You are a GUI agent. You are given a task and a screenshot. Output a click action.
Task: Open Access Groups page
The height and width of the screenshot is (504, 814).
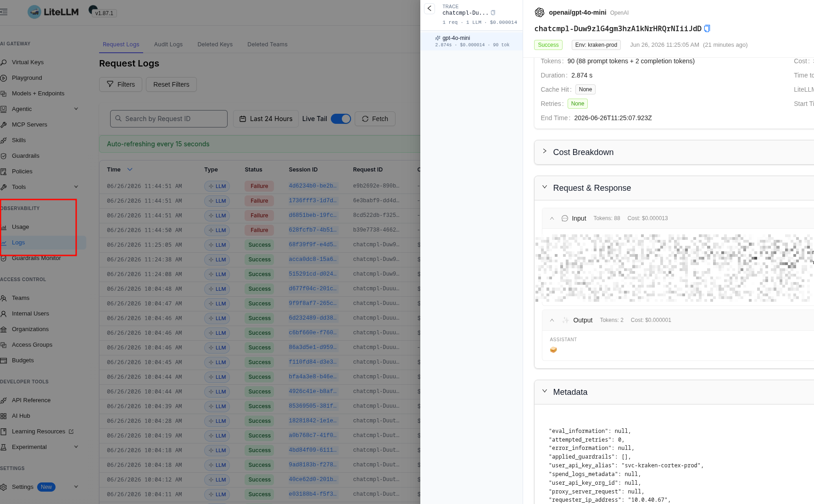(32, 345)
